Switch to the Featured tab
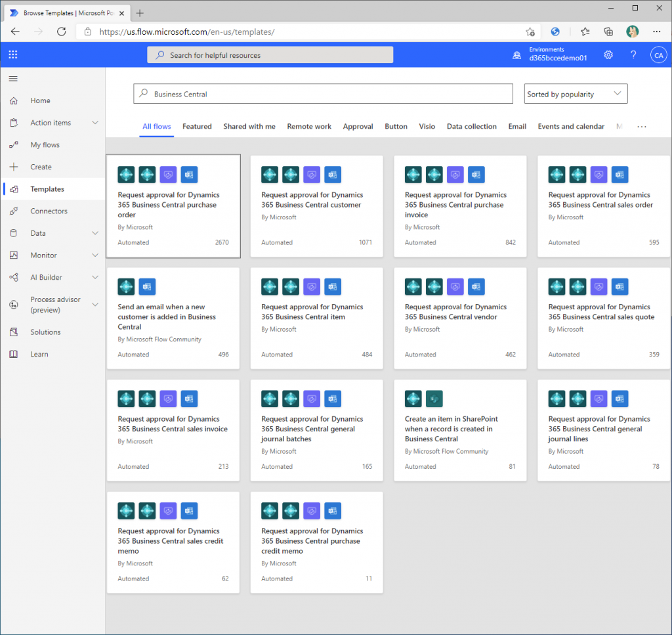Screen dimensions: 672x635 tap(197, 127)
